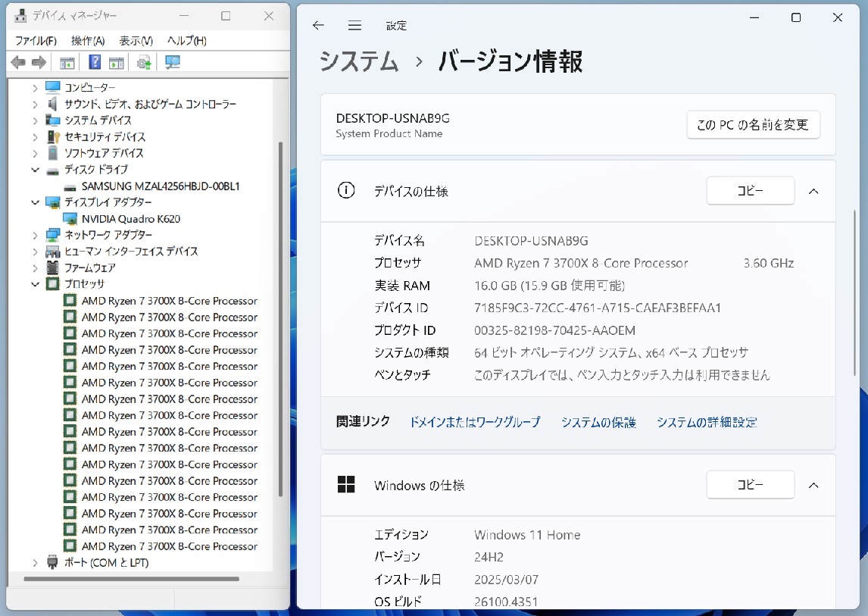
Task: Collapse the デバイスの仕様 section chevron
Action: coord(813,191)
